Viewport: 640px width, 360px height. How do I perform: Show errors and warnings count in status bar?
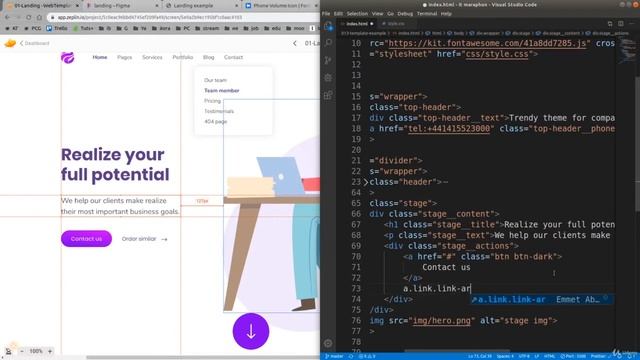tap(367, 356)
